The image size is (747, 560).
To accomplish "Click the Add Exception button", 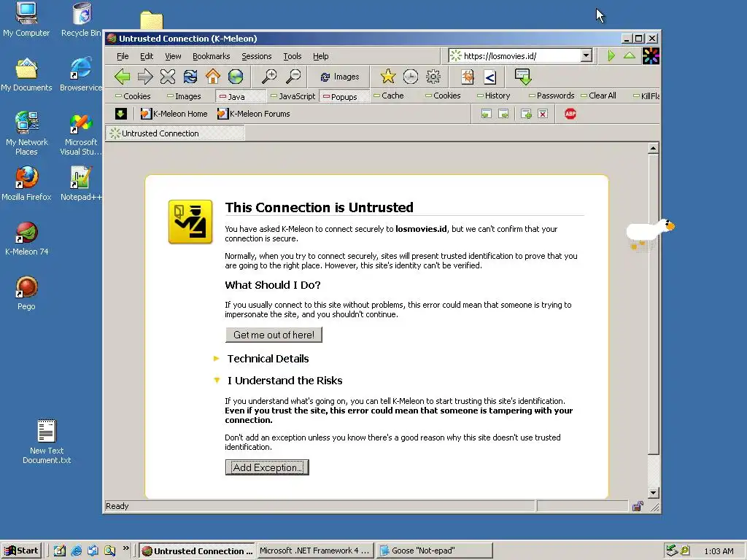I will pos(267,467).
